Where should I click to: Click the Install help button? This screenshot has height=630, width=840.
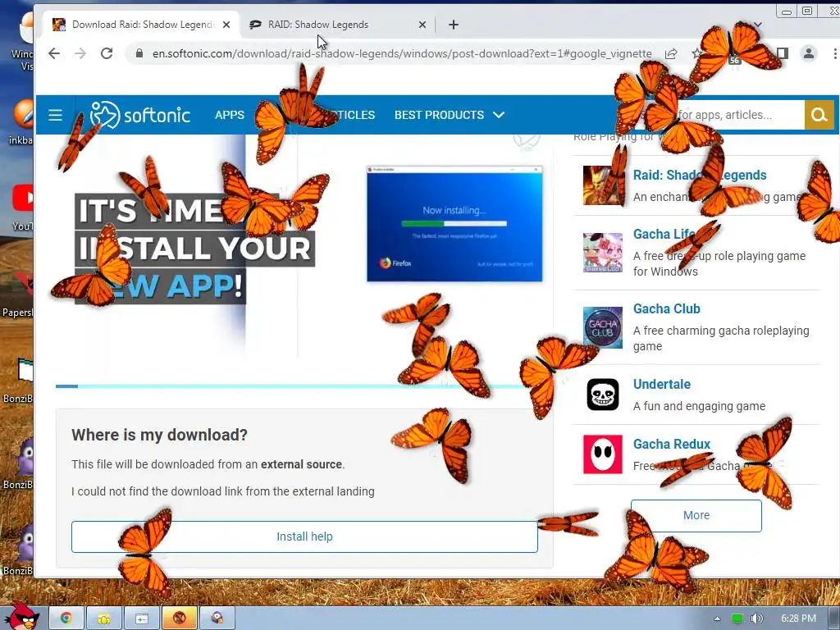[304, 536]
